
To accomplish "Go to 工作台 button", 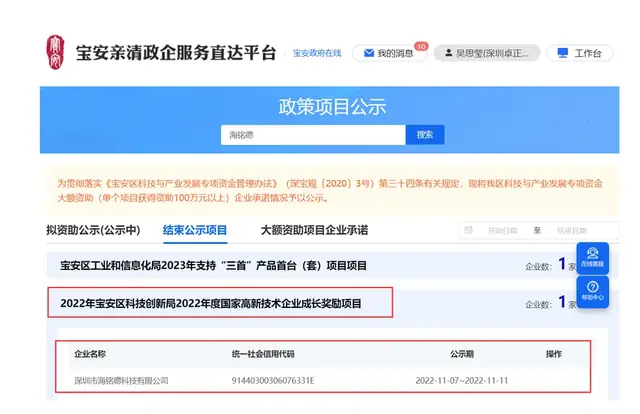I will coord(580,53).
